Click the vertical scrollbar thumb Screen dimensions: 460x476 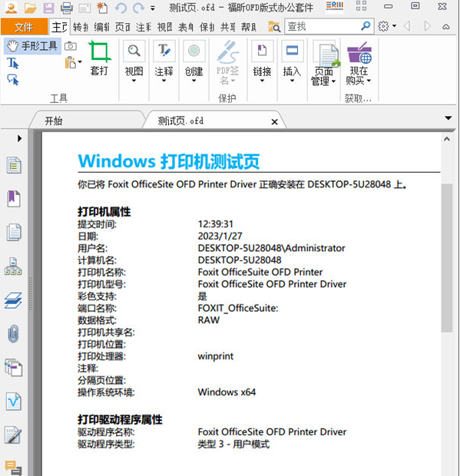click(x=447, y=258)
